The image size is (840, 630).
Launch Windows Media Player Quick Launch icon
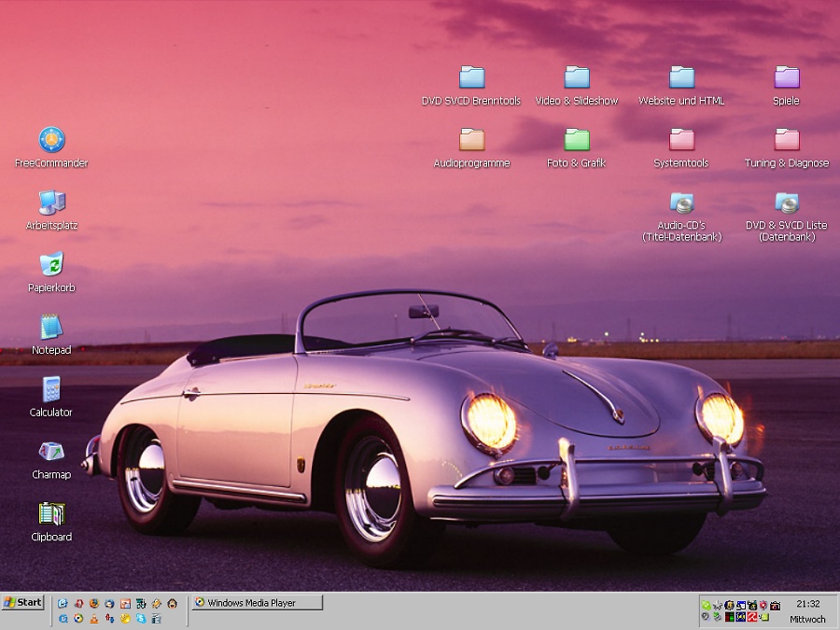coord(78,618)
